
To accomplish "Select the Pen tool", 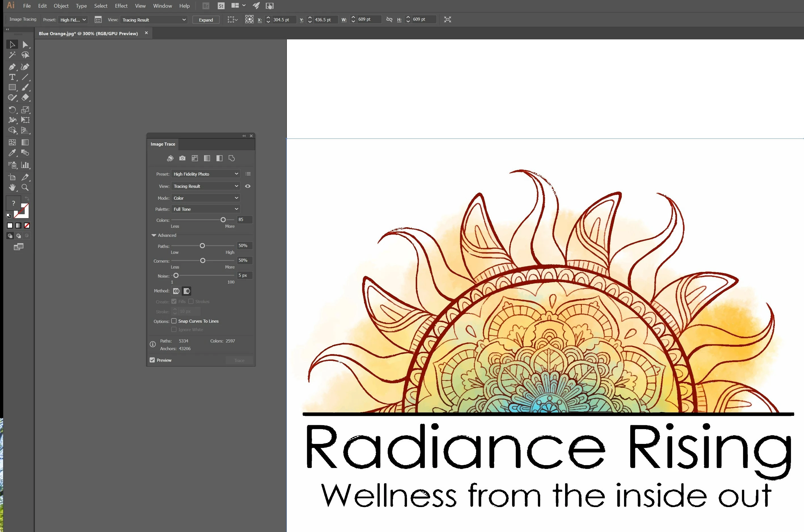I will tap(12, 67).
